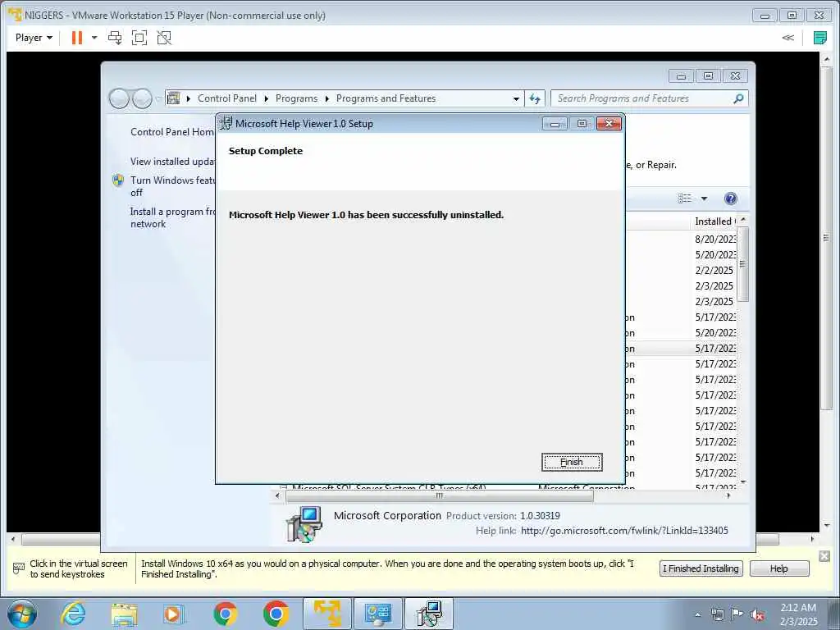This screenshot has width=840, height=630.
Task: Open the second Chrome taskbar icon
Action: 276,614
